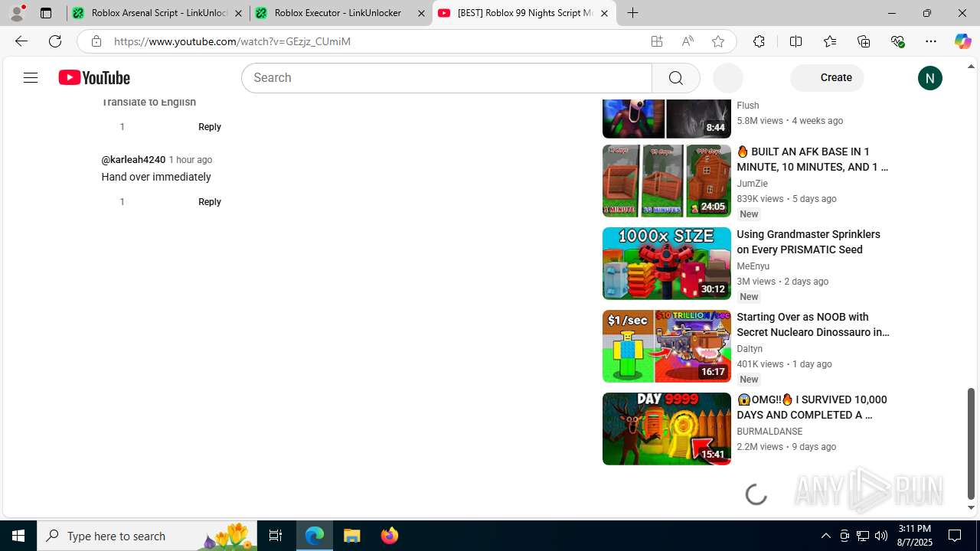Refresh the page with the reload icon
Image resolution: width=980 pixels, height=551 pixels.
55,41
